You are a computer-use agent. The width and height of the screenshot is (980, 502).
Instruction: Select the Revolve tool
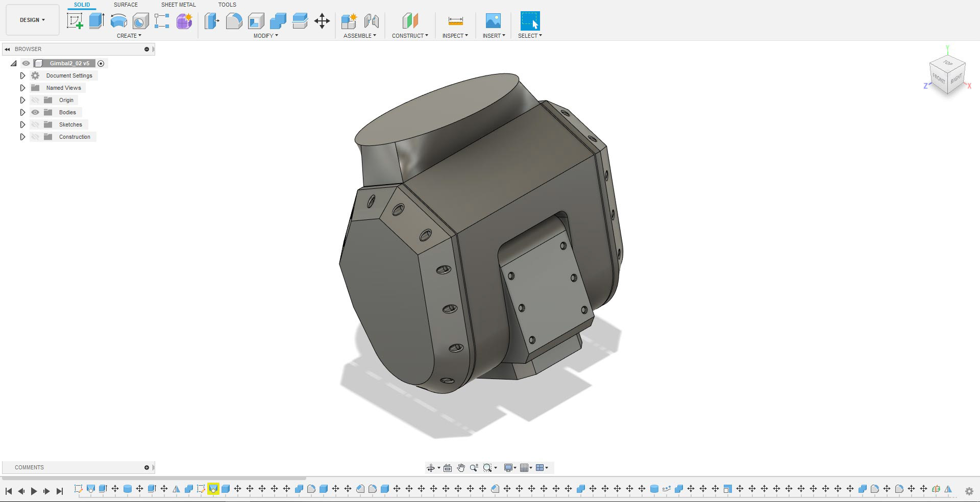tap(118, 21)
